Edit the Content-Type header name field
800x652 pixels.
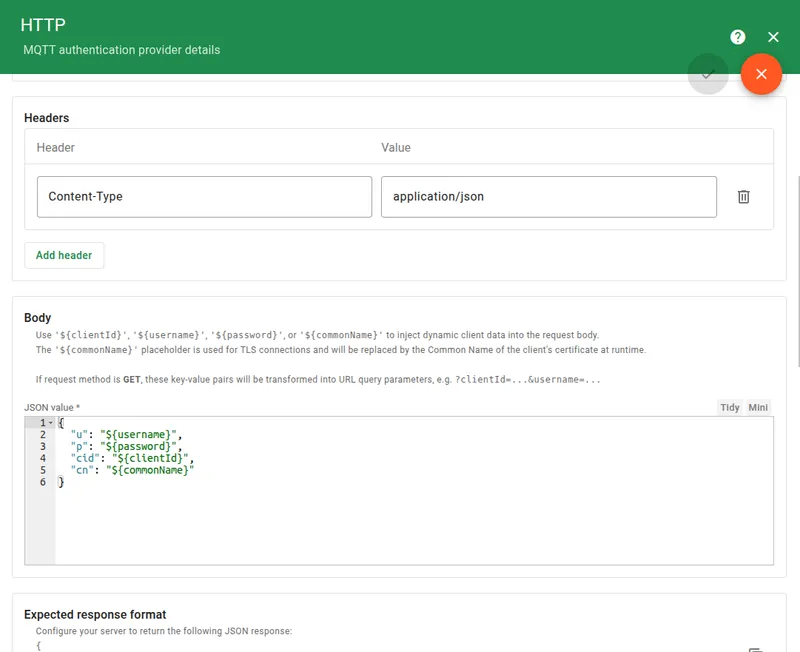coord(204,197)
